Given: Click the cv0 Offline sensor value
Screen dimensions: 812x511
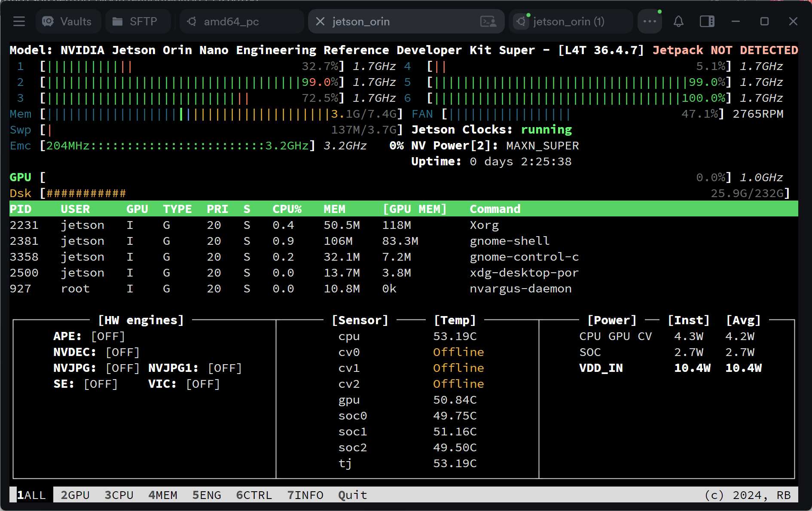Looking at the screenshot, I should pos(458,352).
